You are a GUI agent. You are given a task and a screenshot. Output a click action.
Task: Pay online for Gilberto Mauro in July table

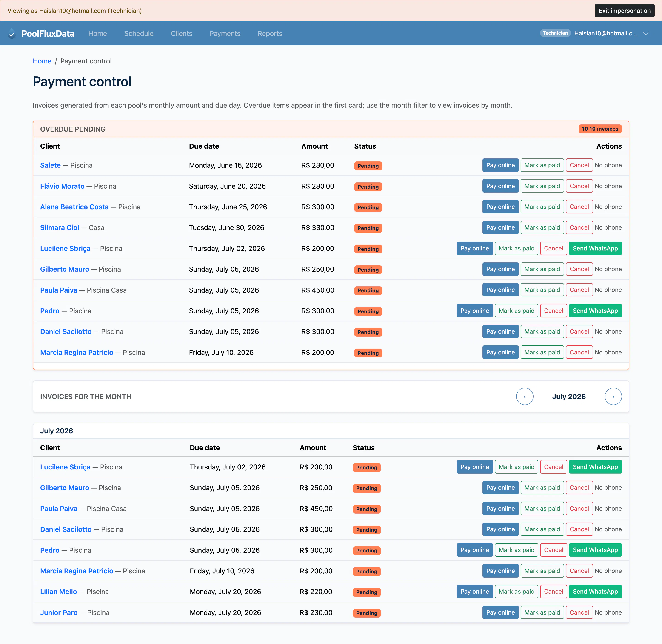500,488
